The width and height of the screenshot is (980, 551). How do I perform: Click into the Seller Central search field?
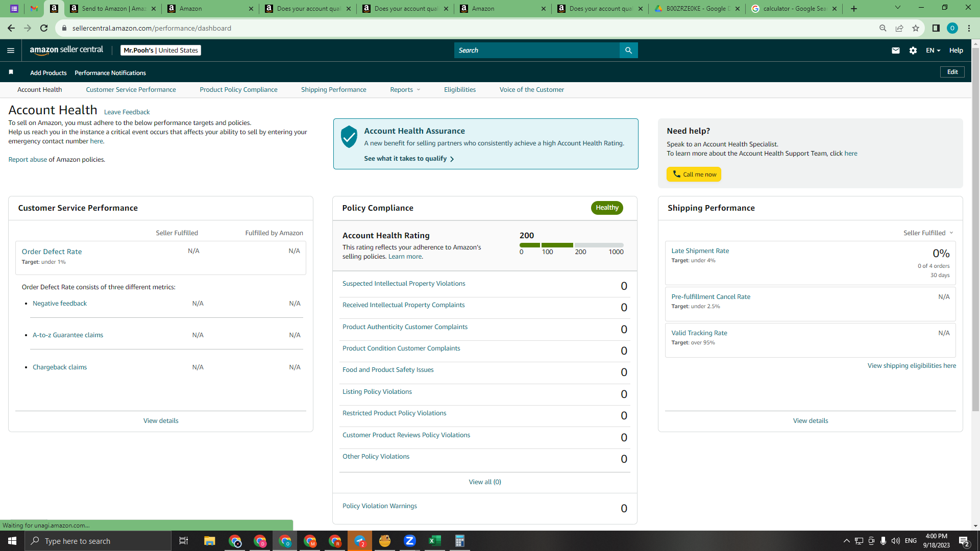(x=537, y=51)
